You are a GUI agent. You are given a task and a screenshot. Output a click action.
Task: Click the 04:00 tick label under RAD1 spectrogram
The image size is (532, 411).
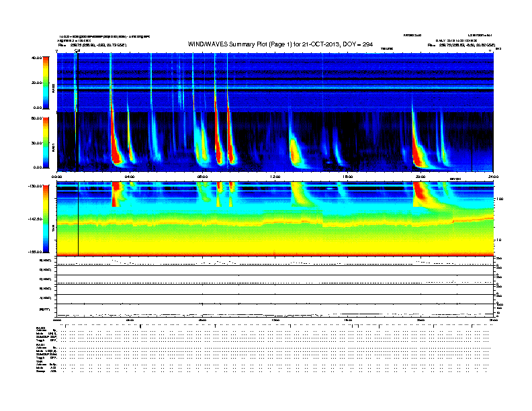point(130,177)
